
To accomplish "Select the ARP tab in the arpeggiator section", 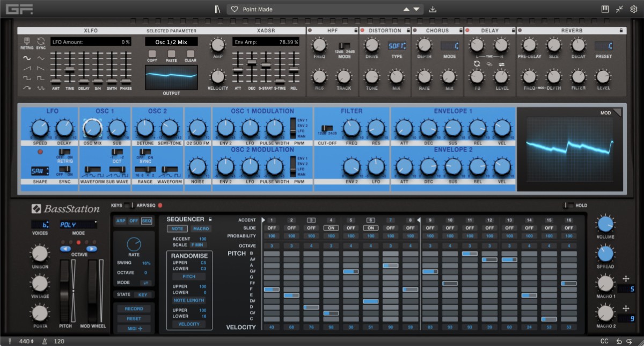I will point(121,220).
